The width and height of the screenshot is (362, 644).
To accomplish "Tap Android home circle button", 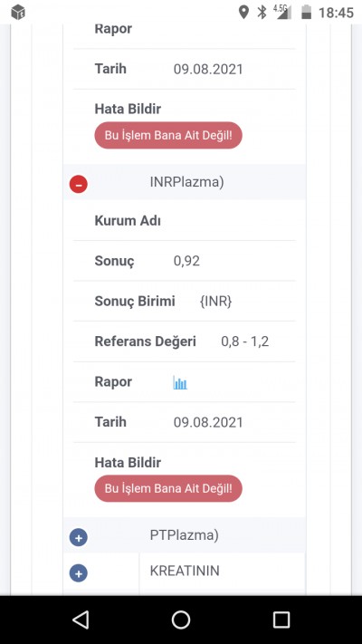I will 181,620.
